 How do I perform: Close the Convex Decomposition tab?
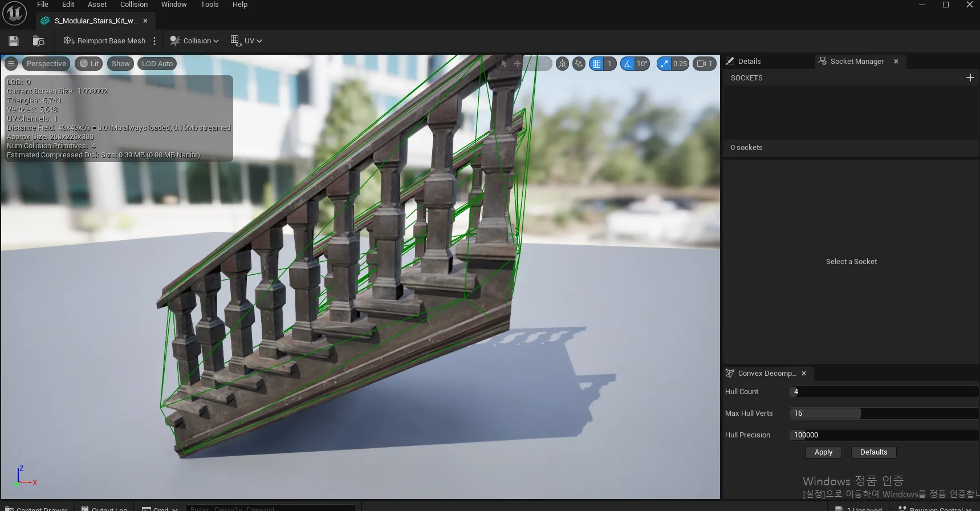coord(804,374)
